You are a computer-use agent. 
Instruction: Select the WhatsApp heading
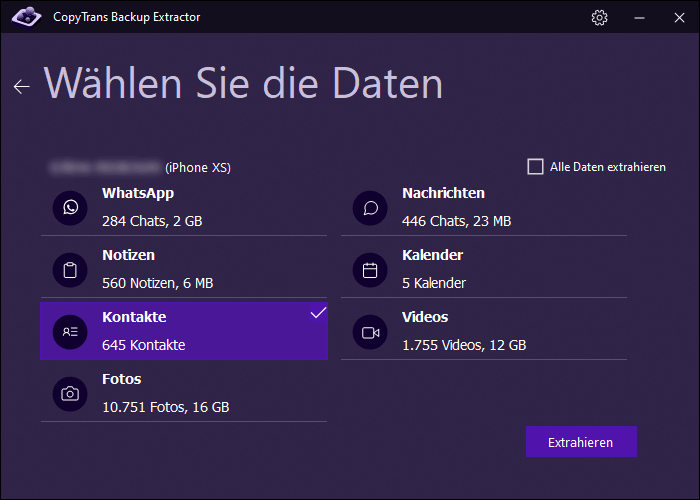point(138,193)
